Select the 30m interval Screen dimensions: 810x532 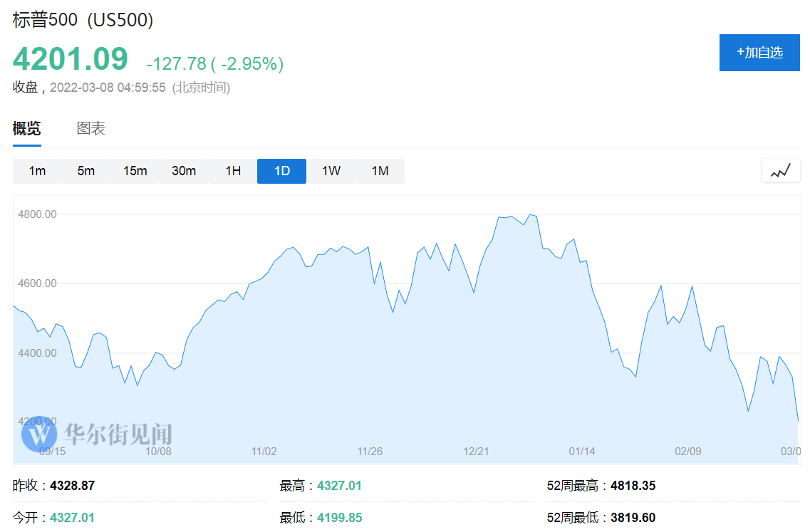coord(184,171)
